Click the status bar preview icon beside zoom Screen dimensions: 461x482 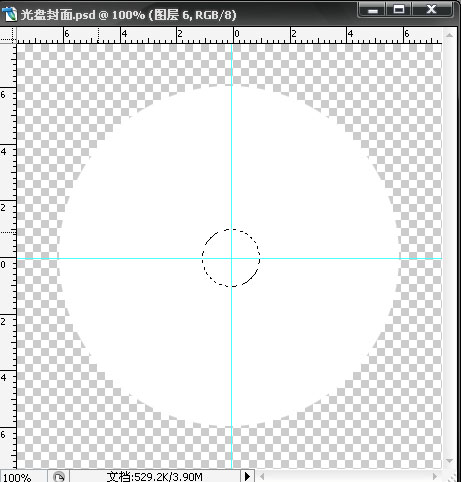[59, 476]
